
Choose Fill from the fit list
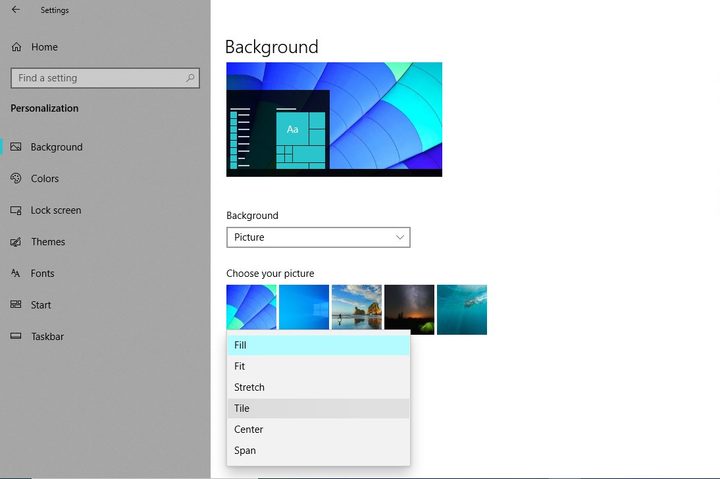tap(318, 345)
